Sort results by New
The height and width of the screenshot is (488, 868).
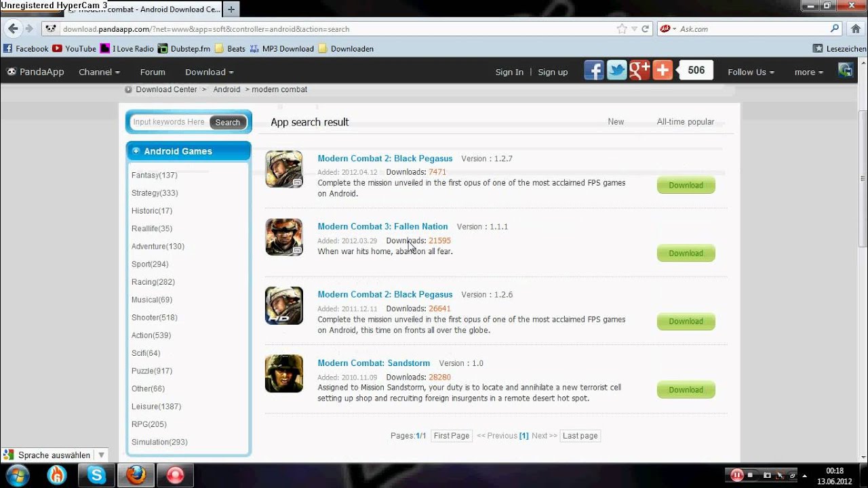616,122
